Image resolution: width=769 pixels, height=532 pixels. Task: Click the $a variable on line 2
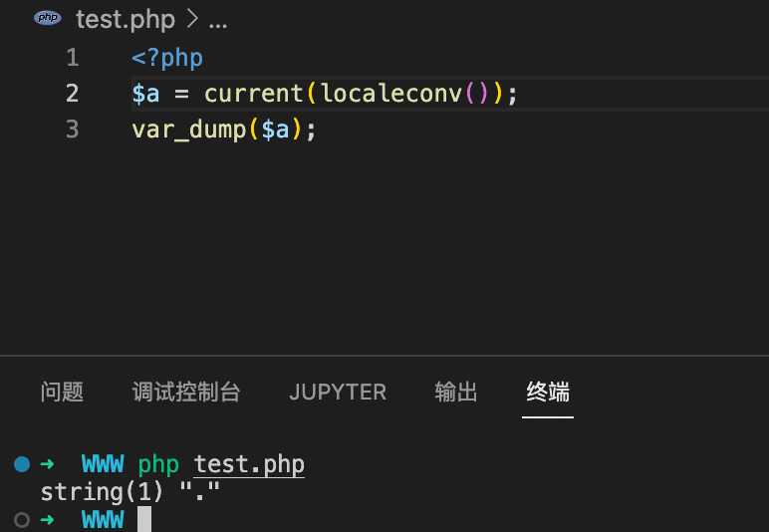pyautogui.click(x=145, y=94)
